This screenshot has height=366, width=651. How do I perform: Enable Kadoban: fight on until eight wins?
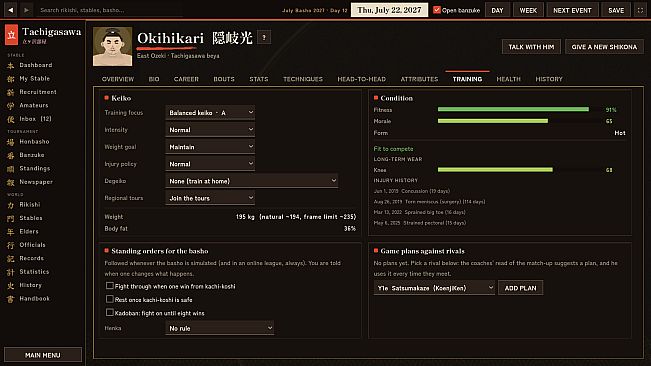tap(110, 312)
